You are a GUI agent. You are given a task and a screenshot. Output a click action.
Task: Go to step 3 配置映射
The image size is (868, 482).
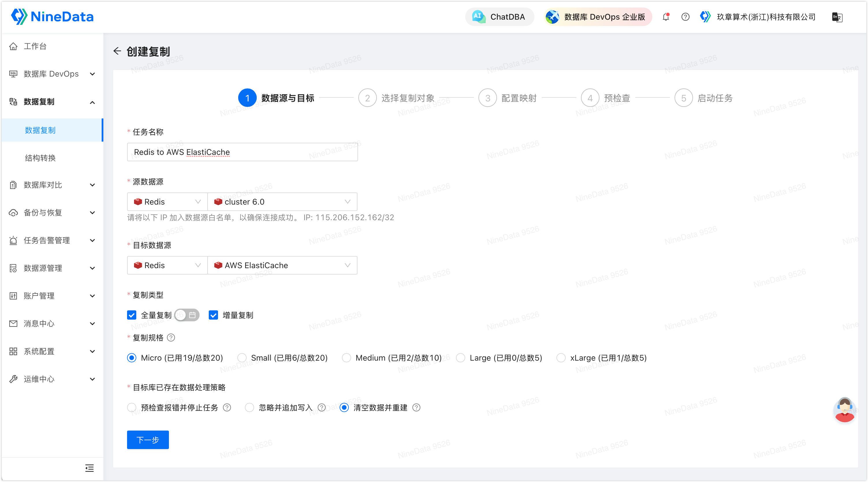[x=508, y=98]
